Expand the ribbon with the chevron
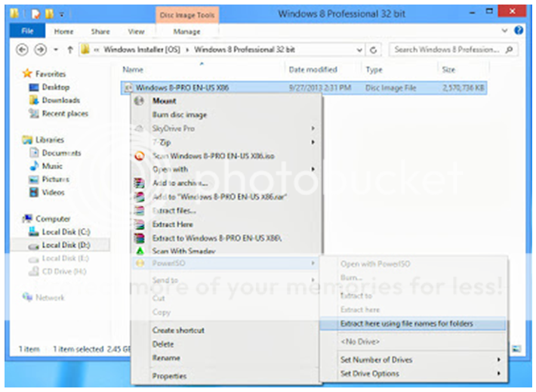This screenshot has width=536, height=392. 504,31
